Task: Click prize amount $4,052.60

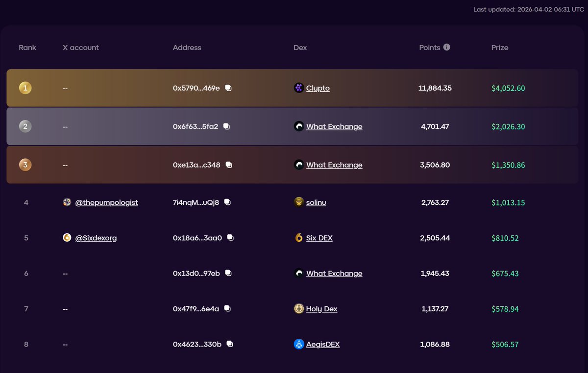Action: coord(508,88)
